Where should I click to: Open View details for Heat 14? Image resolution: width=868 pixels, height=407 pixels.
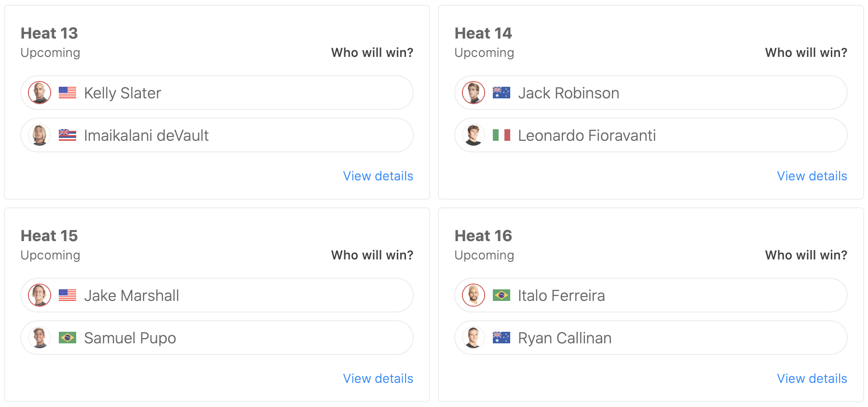coord(812,176)
